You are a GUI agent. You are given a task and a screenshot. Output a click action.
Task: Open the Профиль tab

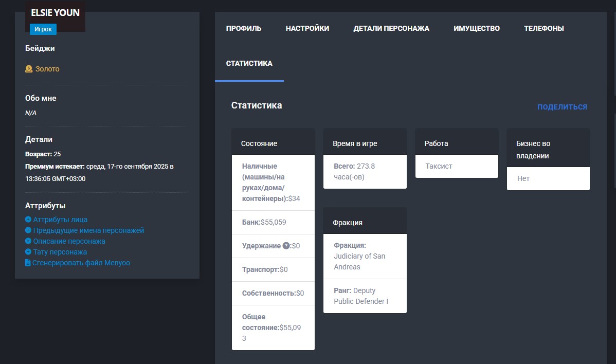pyautogui.click(x=244, y=28)
